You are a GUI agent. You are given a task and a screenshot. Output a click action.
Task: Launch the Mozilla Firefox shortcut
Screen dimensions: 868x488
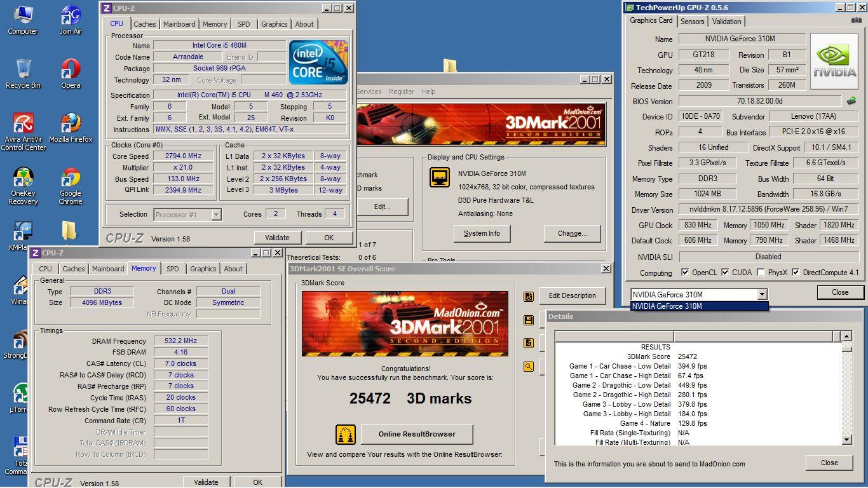(71, 128)
